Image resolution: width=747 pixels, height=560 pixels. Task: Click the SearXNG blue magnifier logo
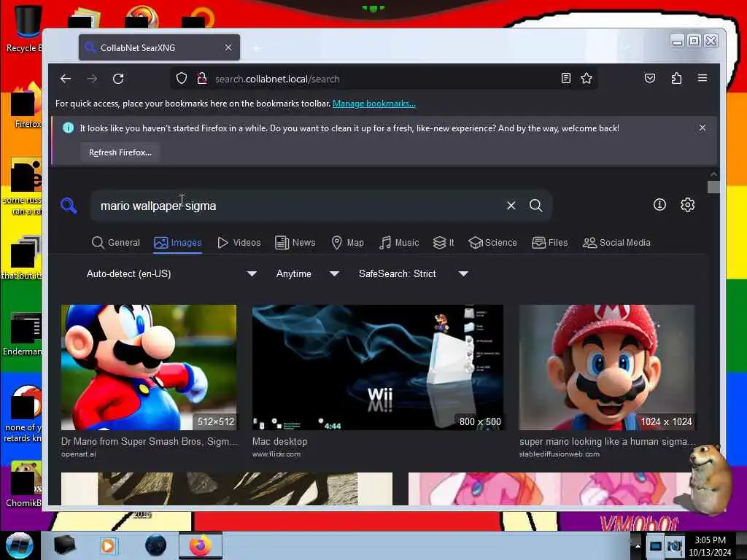point(69,206)
